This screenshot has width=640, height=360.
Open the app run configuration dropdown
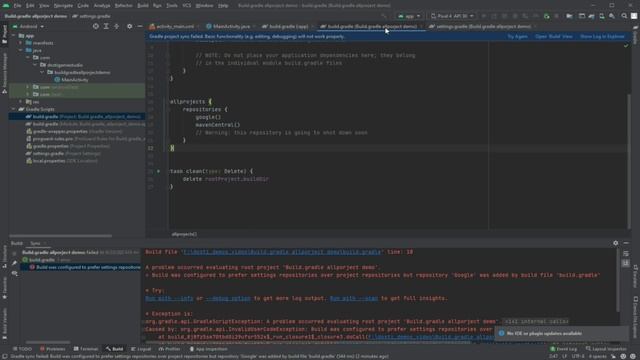[x=409, y=16]
